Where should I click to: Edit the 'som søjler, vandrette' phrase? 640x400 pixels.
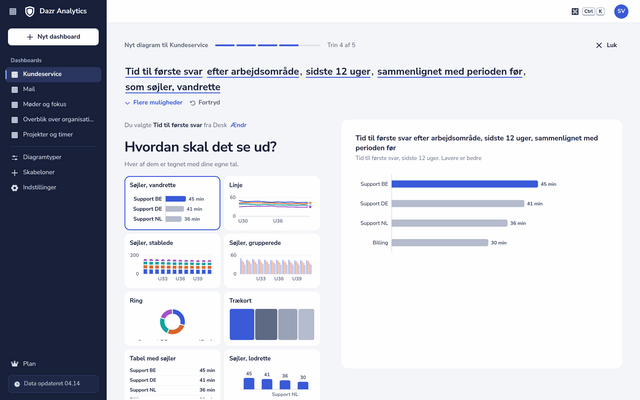pos(173,87)
